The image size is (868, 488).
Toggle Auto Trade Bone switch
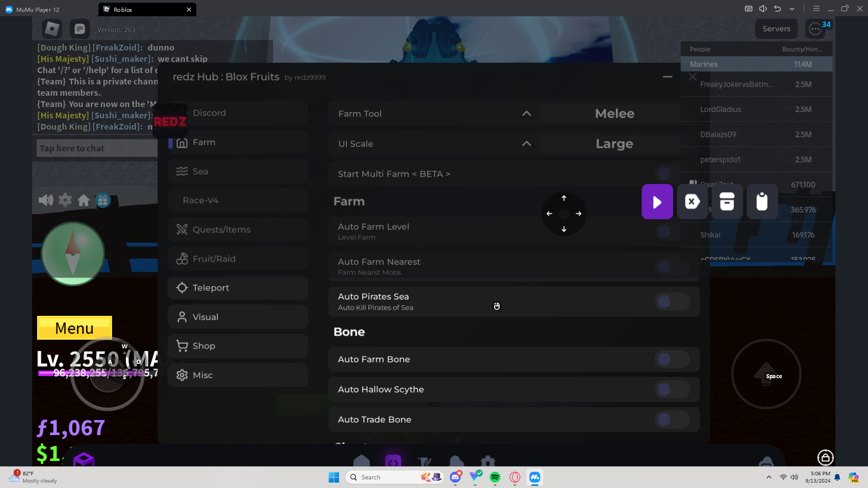(672, 419)
